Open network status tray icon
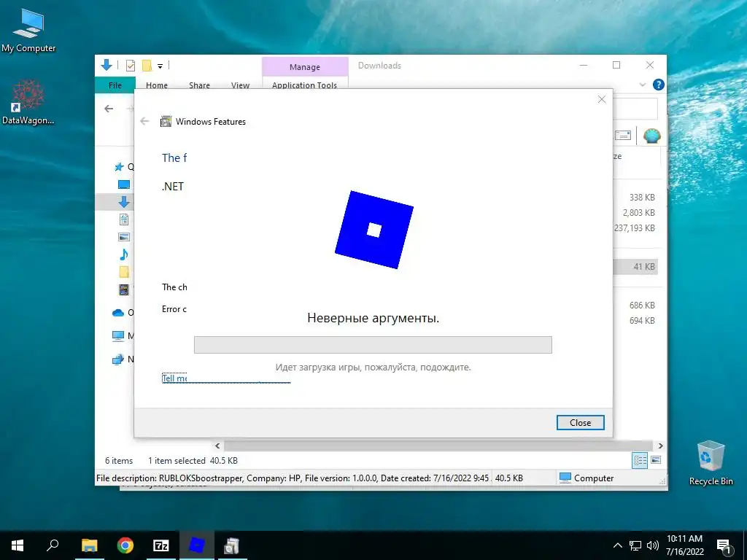747x560 pixels. (x=635, y=545)
